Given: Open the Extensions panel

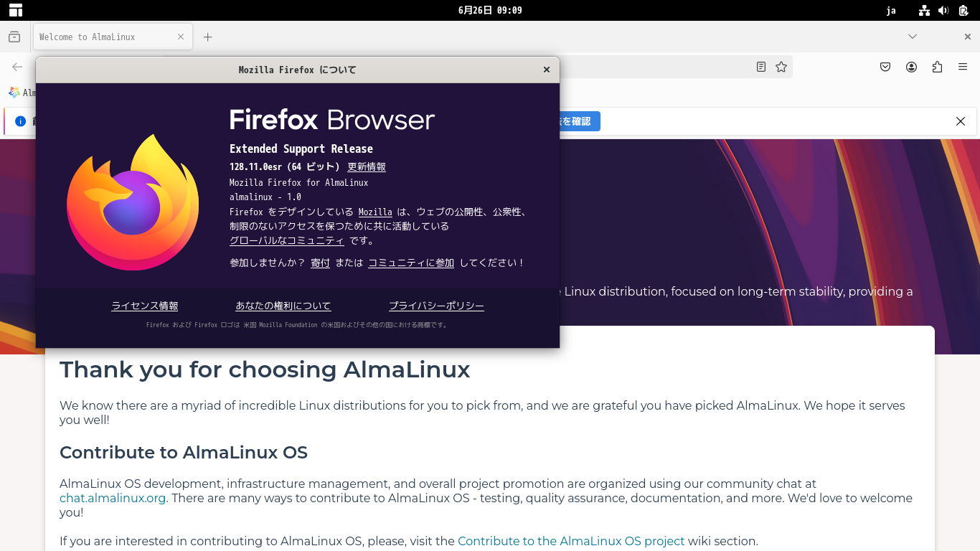Looking at the screenshot, I should pyautogui.click(x=937, y=67).
